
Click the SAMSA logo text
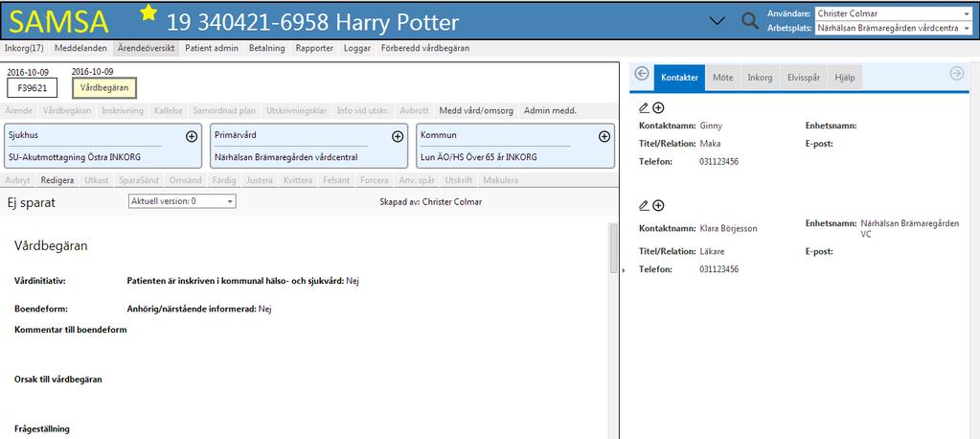pos(59,22)
